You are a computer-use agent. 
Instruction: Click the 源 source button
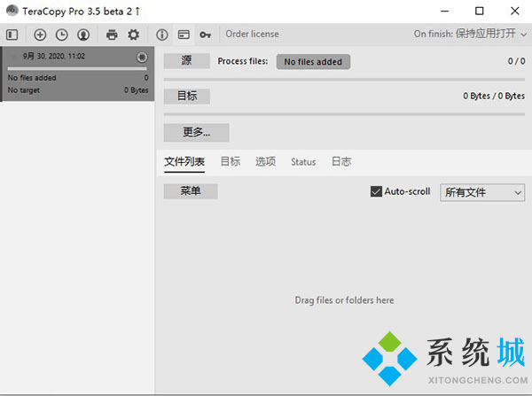click(186, 61)
